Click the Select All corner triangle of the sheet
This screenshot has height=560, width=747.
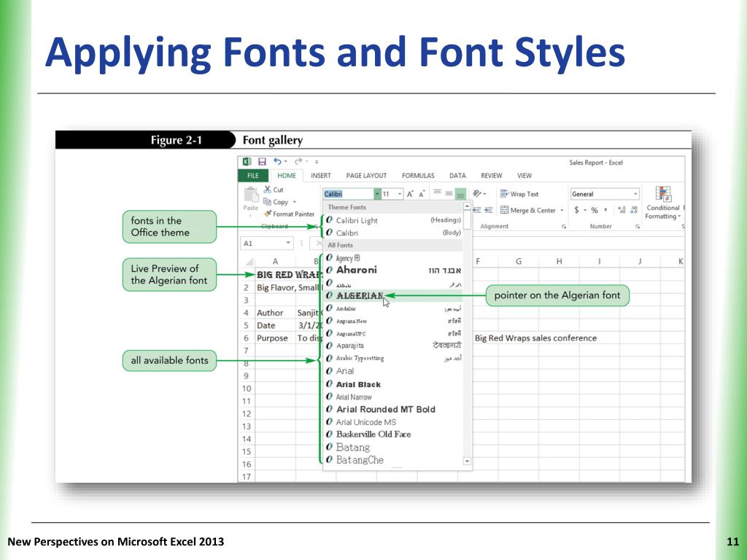(x=249, y=262)
